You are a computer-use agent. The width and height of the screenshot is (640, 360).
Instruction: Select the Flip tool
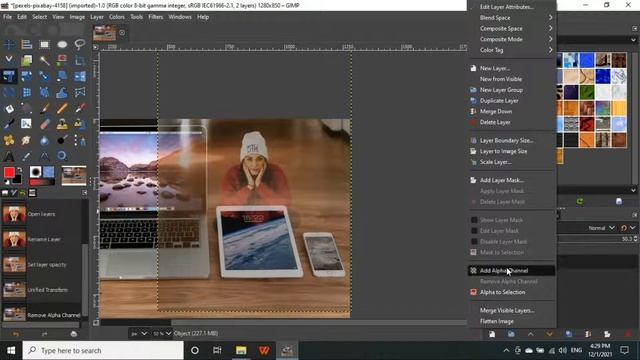coord(80,76)
